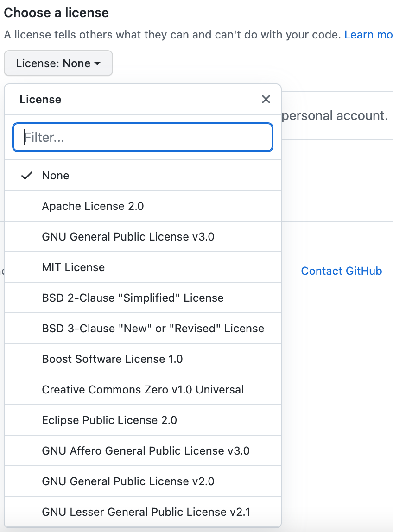393x532 pixels.
Task: Choose Boost Software License 1.0
Action: tap(112, 359)
